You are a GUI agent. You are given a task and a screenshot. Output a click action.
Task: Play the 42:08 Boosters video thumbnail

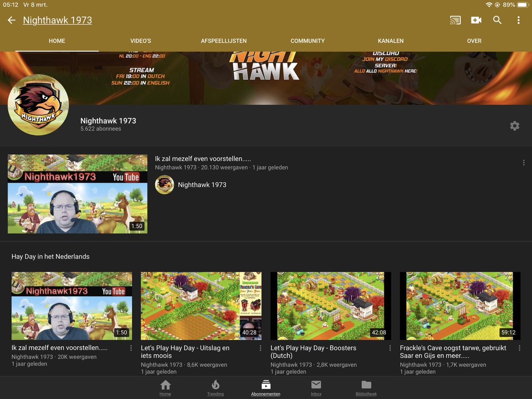(x=331, y=306)
